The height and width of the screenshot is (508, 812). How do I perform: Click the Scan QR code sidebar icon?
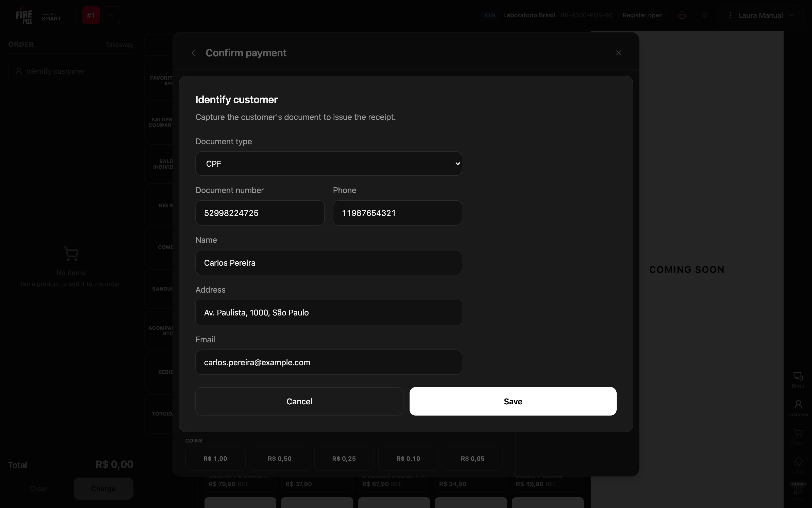(798, 492)
